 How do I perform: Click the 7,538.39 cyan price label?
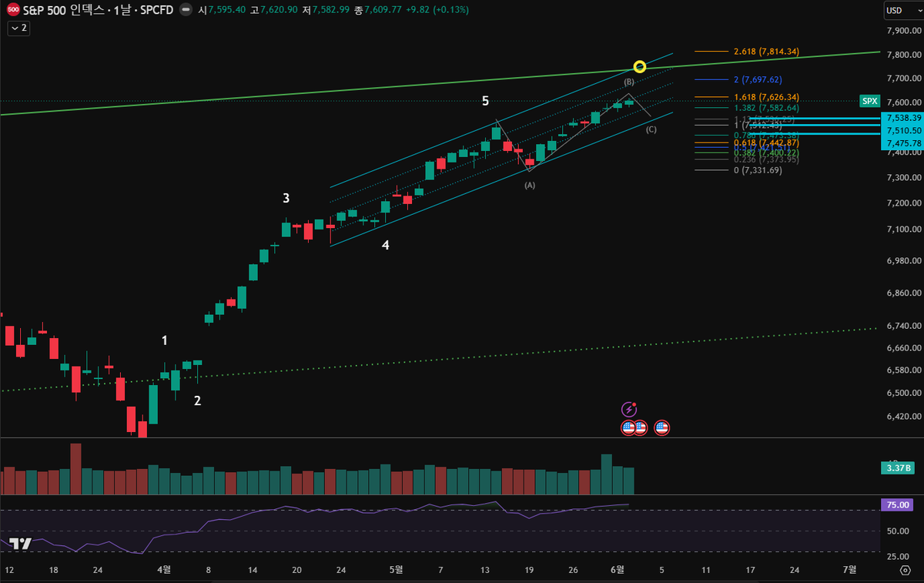point(904,118)
